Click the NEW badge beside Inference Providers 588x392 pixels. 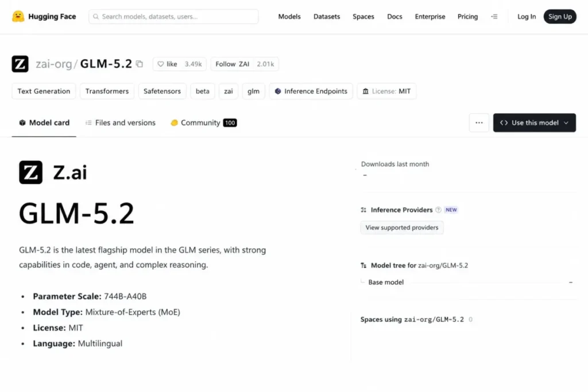[451, 210]
